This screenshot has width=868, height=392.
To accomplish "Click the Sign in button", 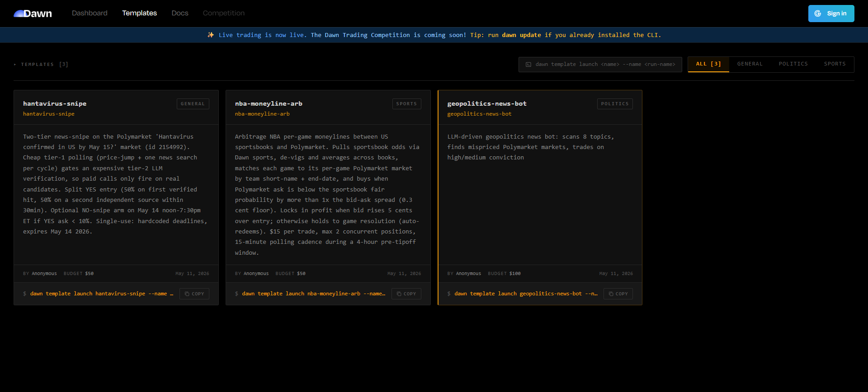I will [831, 14].
